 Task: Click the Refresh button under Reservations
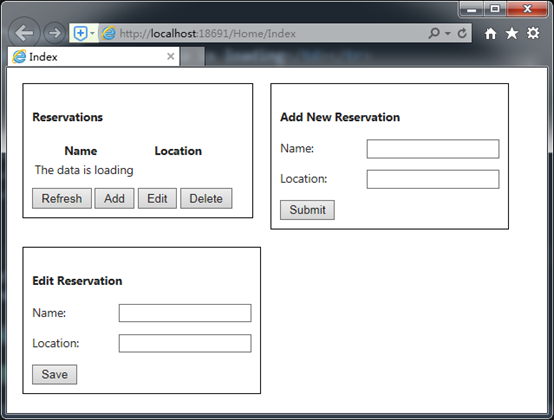coord(62,199)
